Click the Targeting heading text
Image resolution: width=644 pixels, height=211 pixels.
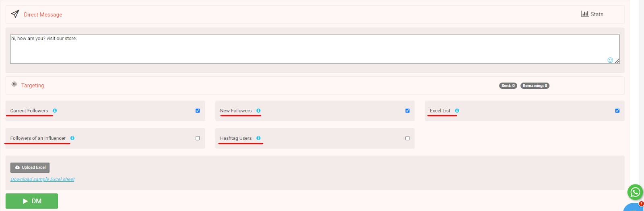pos(33,86)
